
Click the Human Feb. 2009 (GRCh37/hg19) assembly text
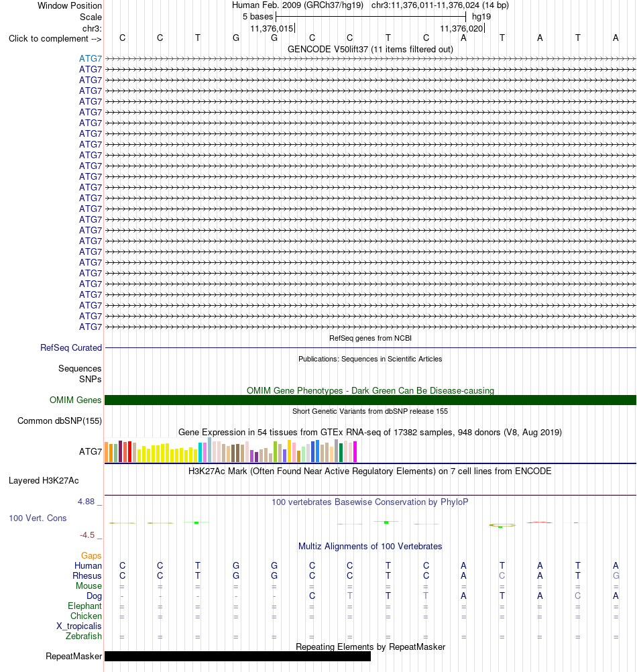pos(297,5)
